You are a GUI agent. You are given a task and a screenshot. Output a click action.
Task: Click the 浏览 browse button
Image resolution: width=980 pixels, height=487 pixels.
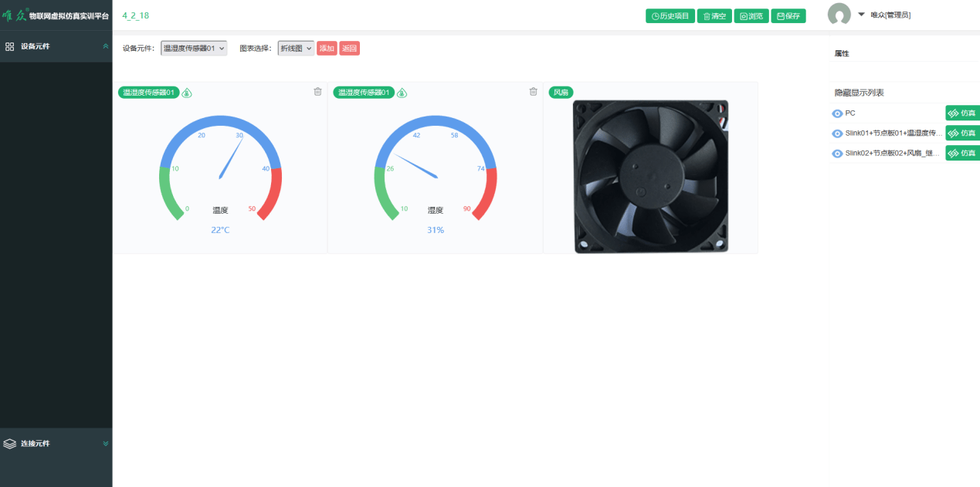coord(751,15)
